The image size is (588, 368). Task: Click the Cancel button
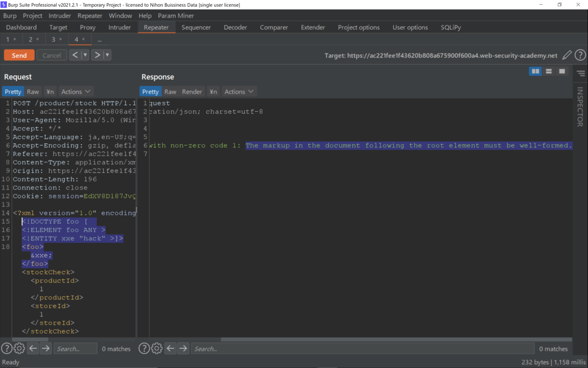(51, 55)
